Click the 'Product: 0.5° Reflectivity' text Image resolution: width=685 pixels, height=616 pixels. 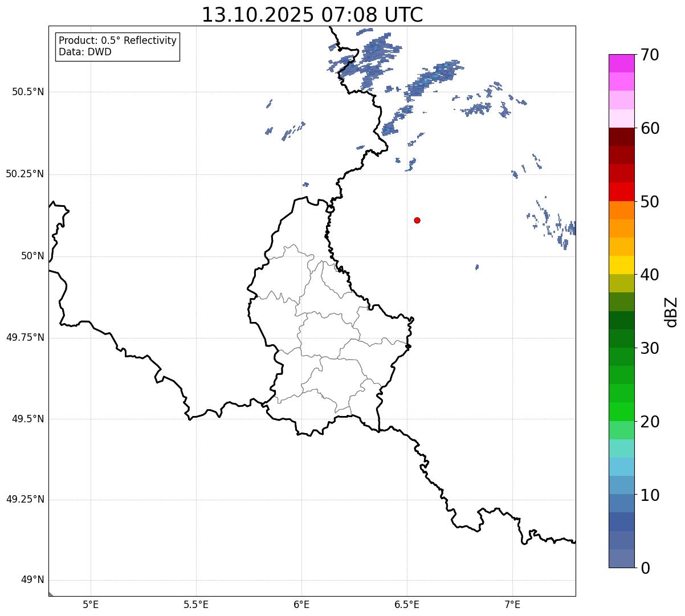pos(117,40)
